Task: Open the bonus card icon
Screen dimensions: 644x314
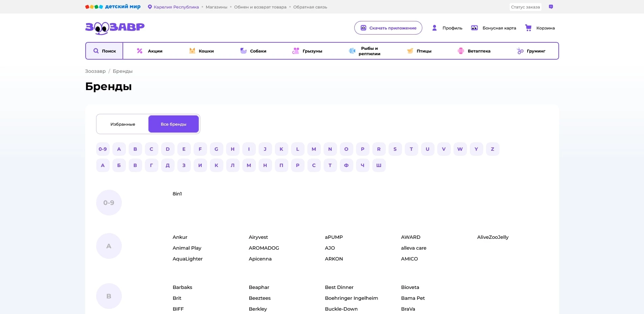Action: click(474, 28)
